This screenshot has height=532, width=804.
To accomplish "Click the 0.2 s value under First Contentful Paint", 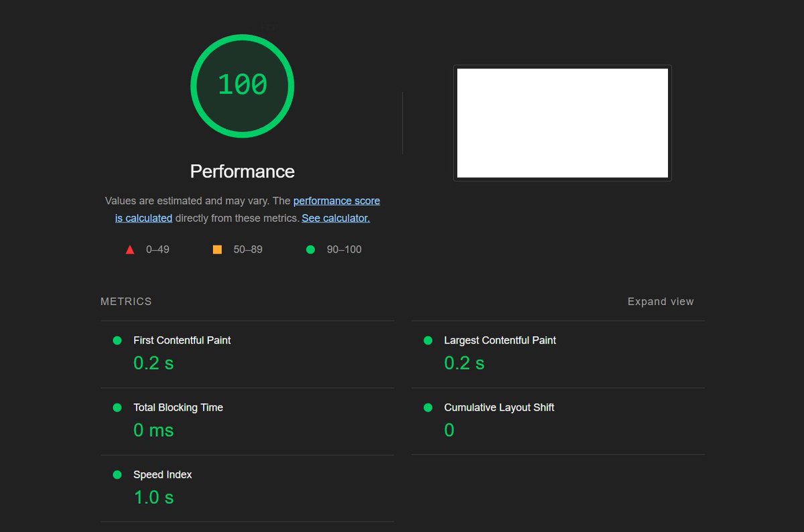I will (153, 363).
